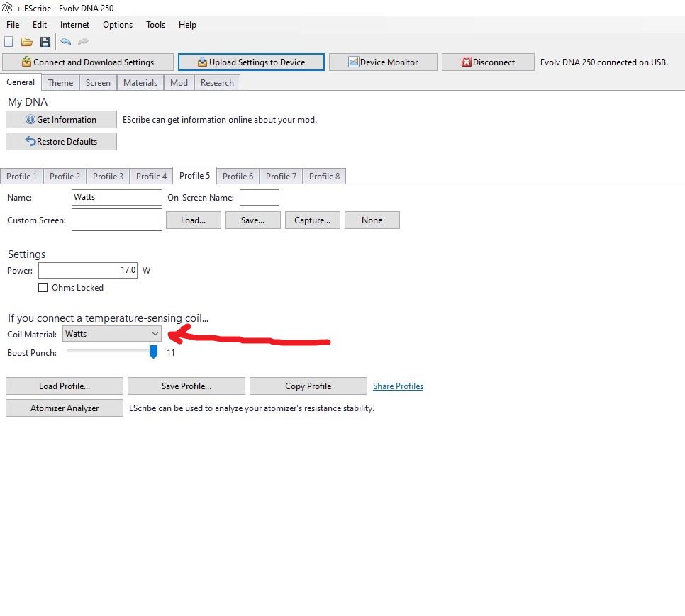Screen dimensions: 685x616
Task: Expand the Coil Material dropdown
Action: tap(112, 334)
